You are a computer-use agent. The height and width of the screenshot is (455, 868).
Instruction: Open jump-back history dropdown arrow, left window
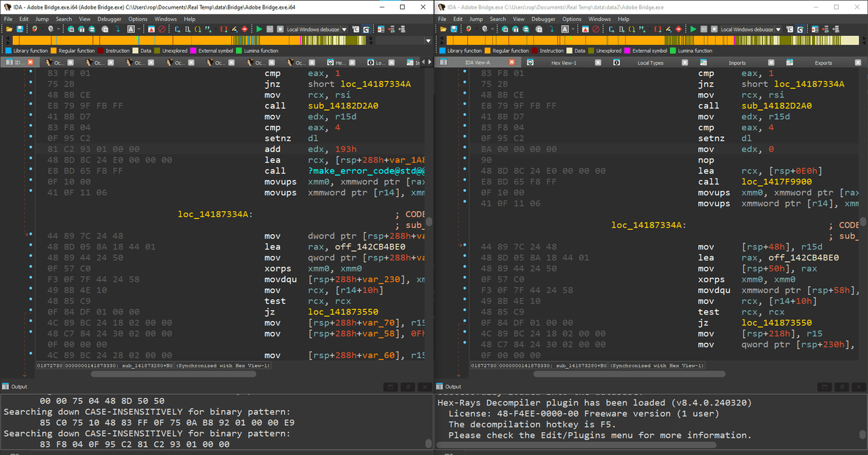click(x=42, y=29)
